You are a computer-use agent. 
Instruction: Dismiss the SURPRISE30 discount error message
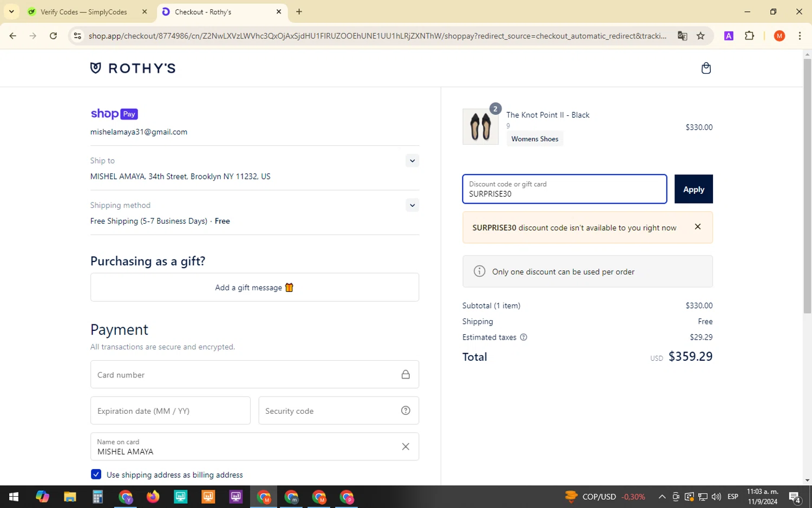click(698, 227)
